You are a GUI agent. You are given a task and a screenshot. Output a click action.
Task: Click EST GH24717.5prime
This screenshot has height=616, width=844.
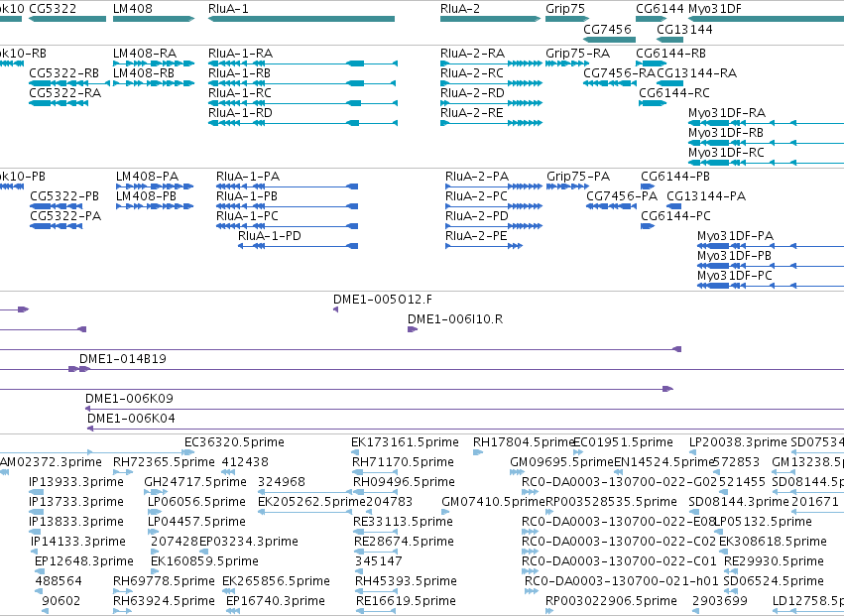(156, 492)
